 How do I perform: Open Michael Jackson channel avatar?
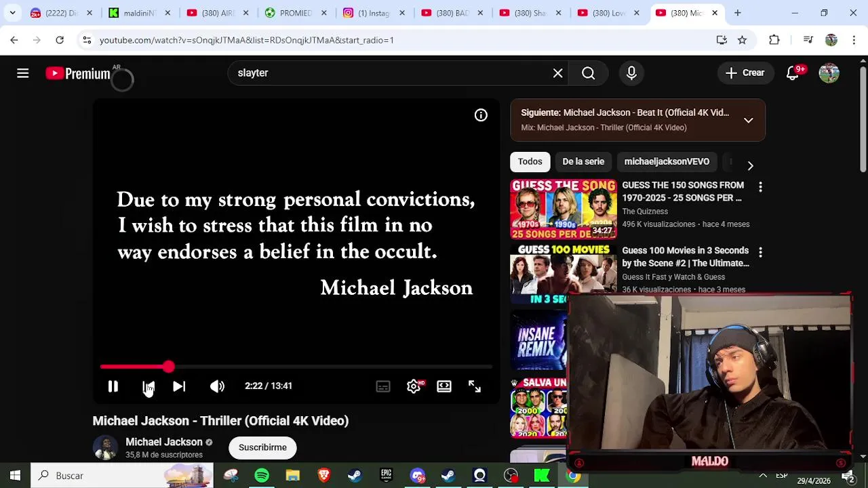[x=105, y=447]
